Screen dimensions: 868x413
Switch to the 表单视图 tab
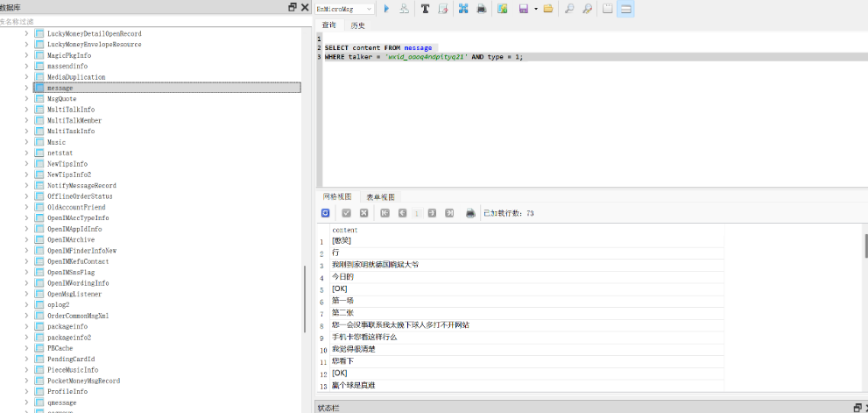(x=380, y=197)
